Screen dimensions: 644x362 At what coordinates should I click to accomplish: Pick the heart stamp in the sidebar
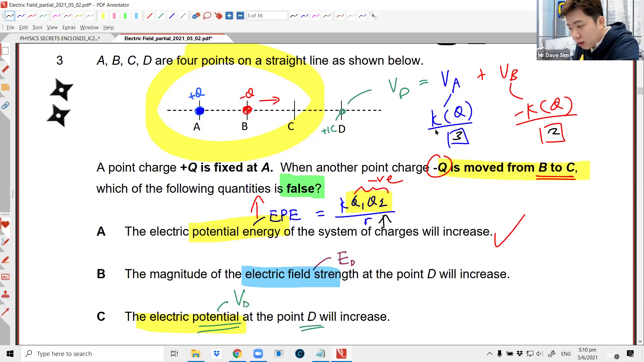5,225
